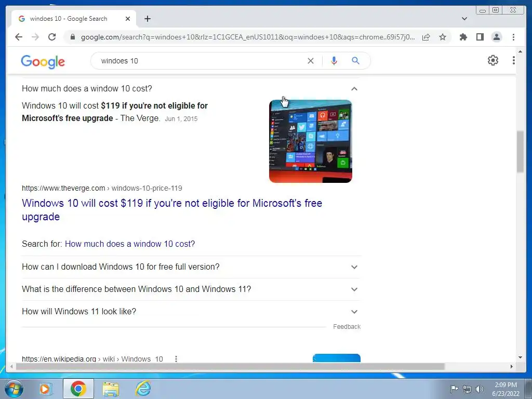Image resolution: width=532 pixels, height=399 pixels.
Task: Click the address bar URL
Action: [x=248, y=37]
